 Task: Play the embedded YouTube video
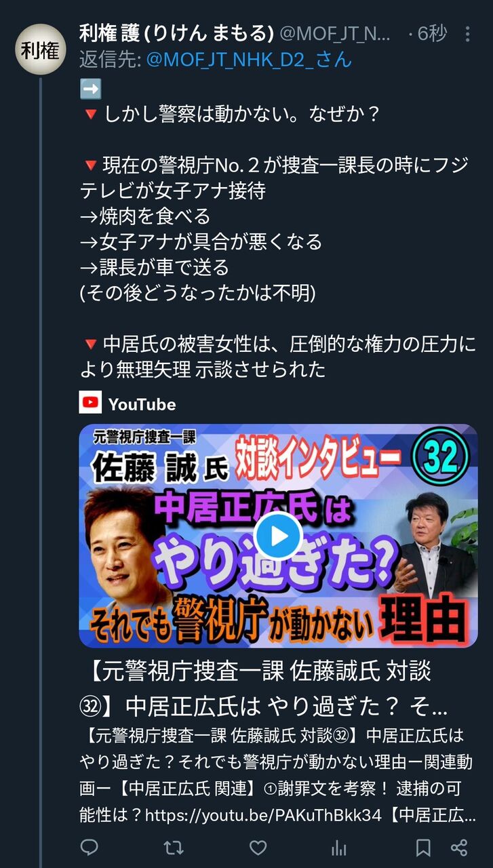point(278,536)
